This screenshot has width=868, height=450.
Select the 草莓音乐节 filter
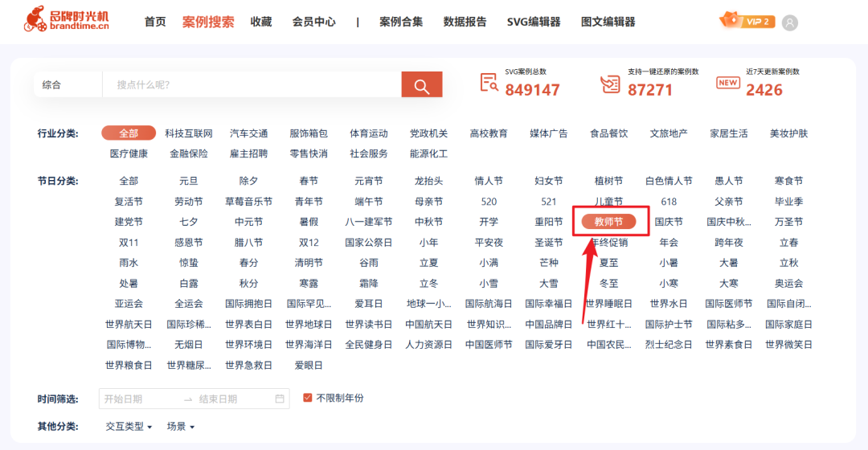click(248, 202)
